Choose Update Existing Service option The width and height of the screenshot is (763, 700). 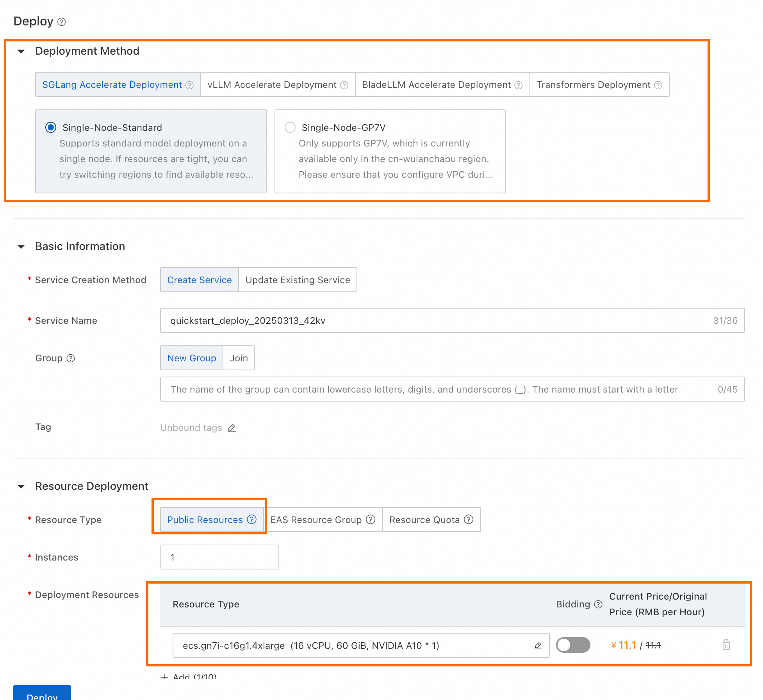pos(298,280)
